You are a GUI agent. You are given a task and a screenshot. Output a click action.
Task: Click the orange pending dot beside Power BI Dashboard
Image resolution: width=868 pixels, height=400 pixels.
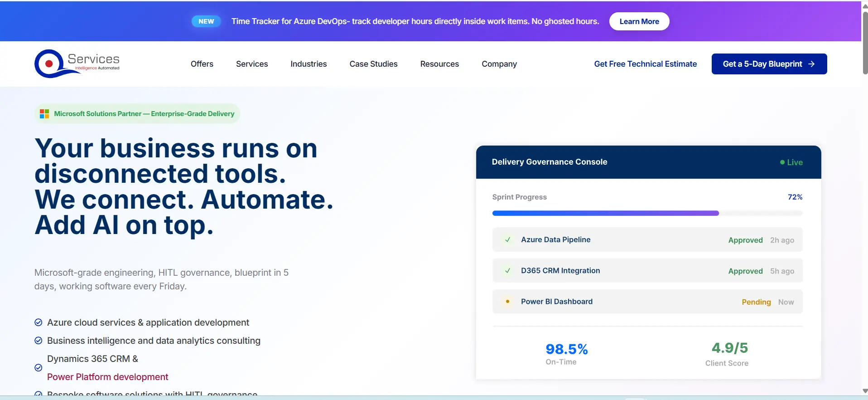point(508,301)
